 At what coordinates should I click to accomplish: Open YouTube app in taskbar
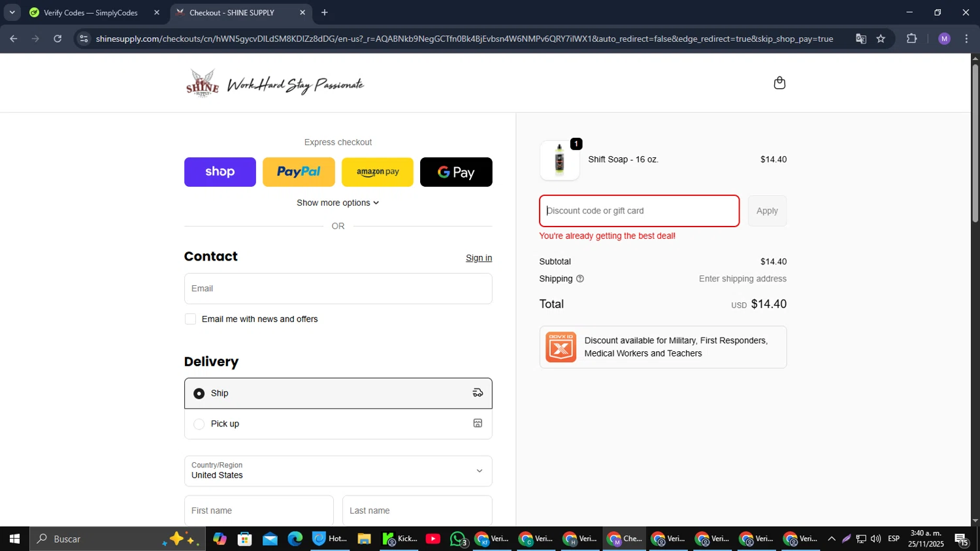click(433, 539)
